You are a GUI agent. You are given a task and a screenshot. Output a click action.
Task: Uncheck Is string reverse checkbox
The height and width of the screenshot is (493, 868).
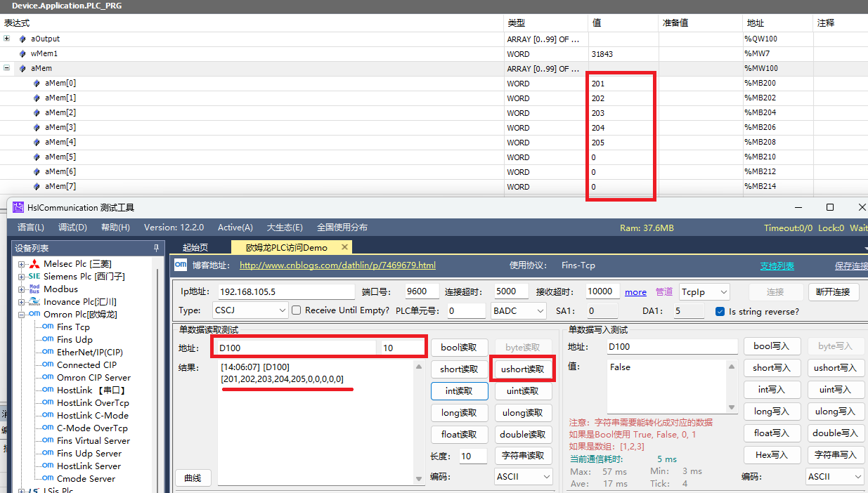[x=720, y=311]
